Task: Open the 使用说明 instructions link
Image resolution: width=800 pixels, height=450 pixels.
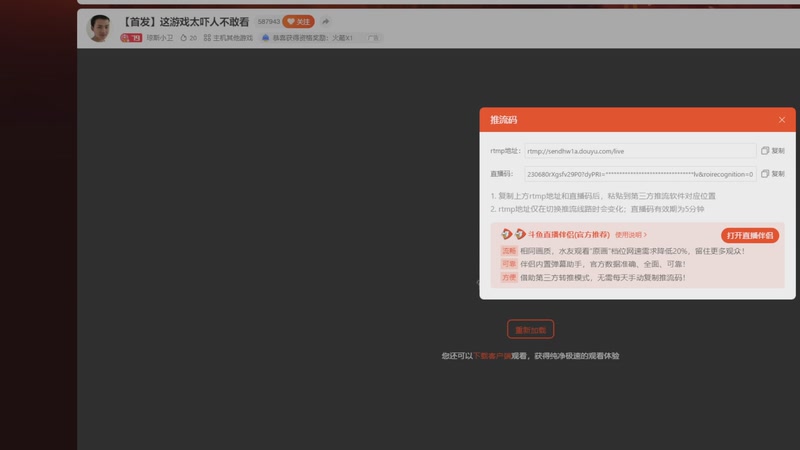Action: coord(631,235)
